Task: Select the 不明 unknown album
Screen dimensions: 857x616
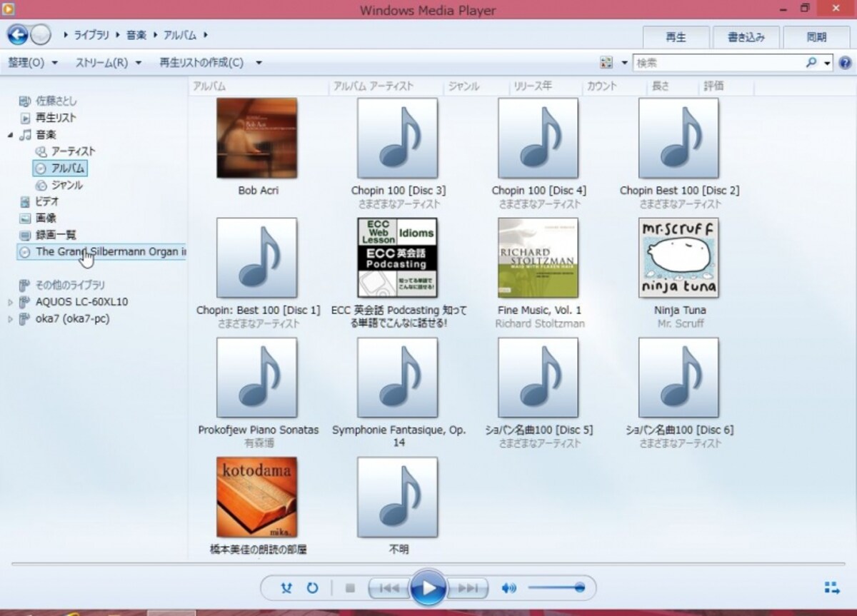Action: click(x=398, y=498)
